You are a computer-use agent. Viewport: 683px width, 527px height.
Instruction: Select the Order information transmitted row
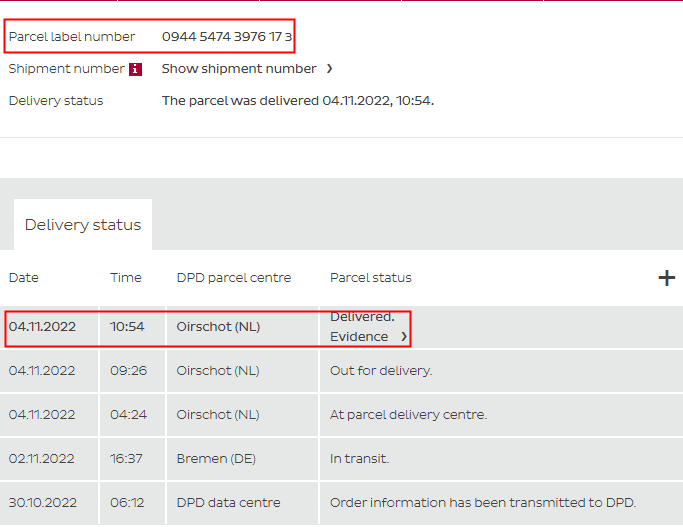[483, 503]
